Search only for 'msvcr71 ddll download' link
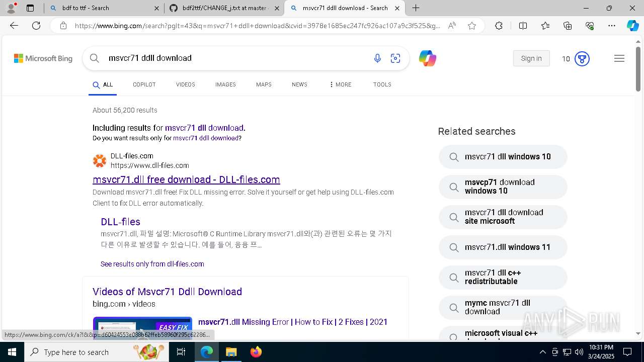The height and width of the screenshot is (362, 644). pyautogui.click(x=206, y=138)
